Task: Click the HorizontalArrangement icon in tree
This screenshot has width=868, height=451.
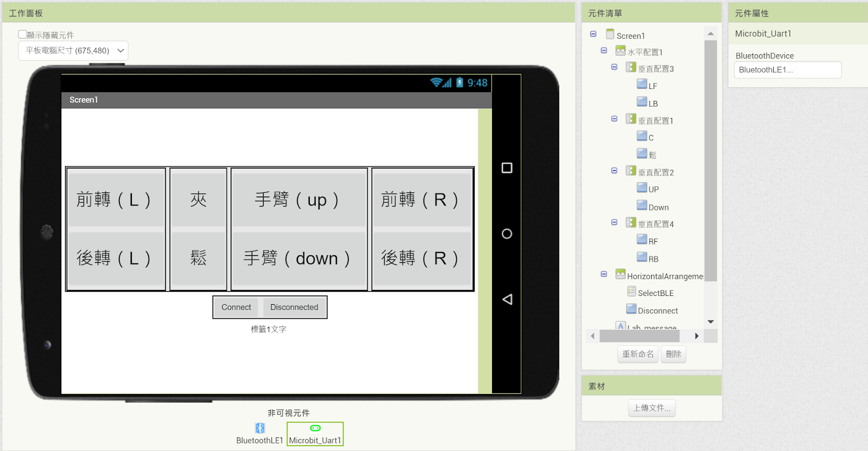Action: [x=621, y=274]
